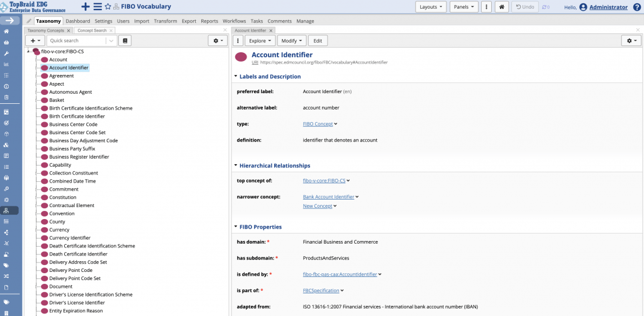This screenshot has width=644, height=316.
Task: Click the cube icon in left sidebar
Action: tap(6, 134)
